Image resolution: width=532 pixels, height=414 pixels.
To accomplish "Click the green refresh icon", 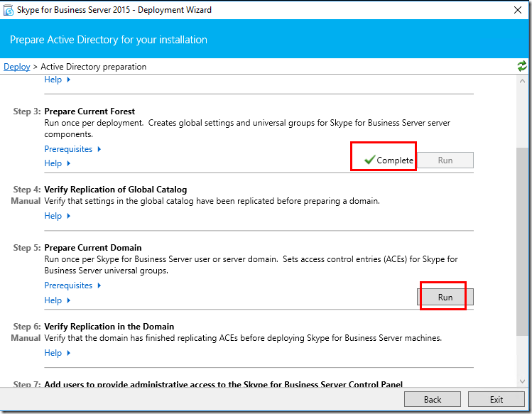I will click(522, 66).
